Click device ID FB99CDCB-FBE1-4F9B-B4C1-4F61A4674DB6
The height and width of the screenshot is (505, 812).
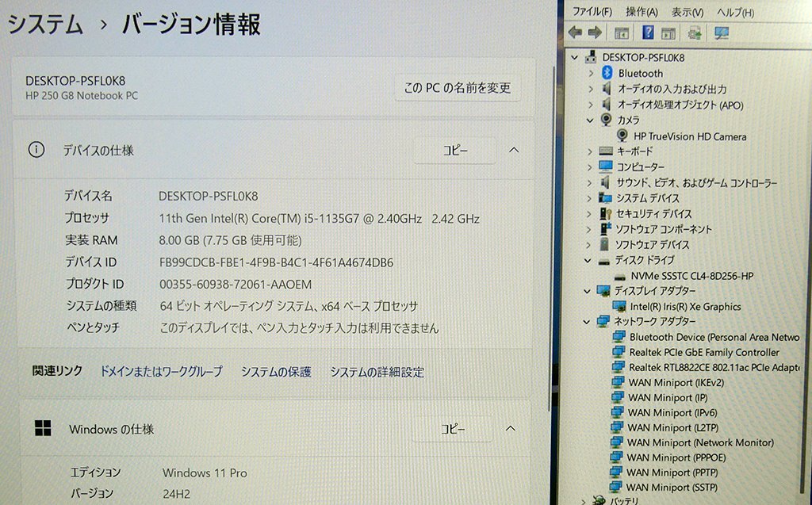(277, 262)
